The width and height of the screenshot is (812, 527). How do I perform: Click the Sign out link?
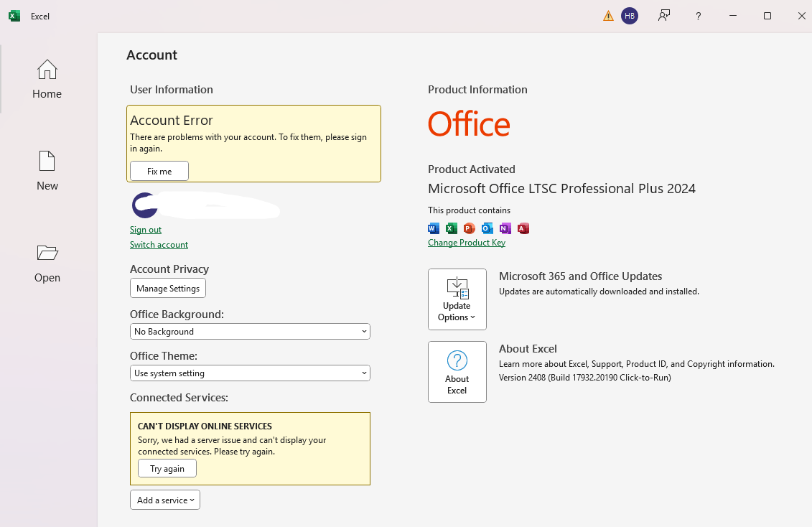146,230
